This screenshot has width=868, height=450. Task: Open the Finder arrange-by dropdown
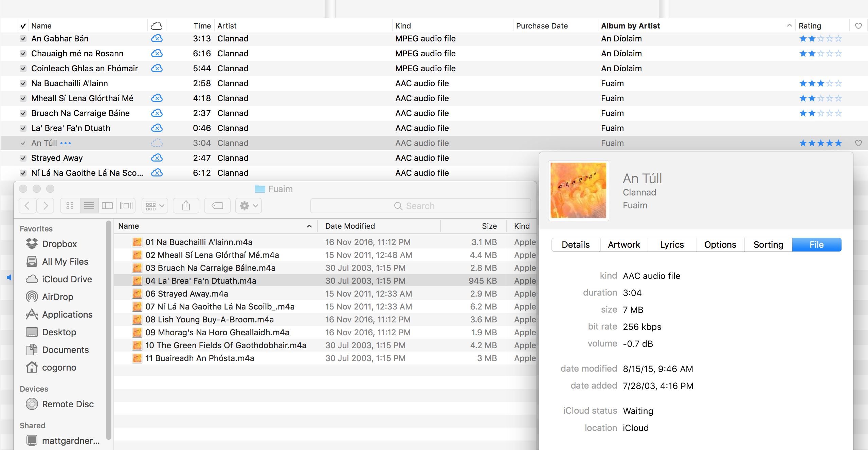pyautogui.click(x=155, y=206)
